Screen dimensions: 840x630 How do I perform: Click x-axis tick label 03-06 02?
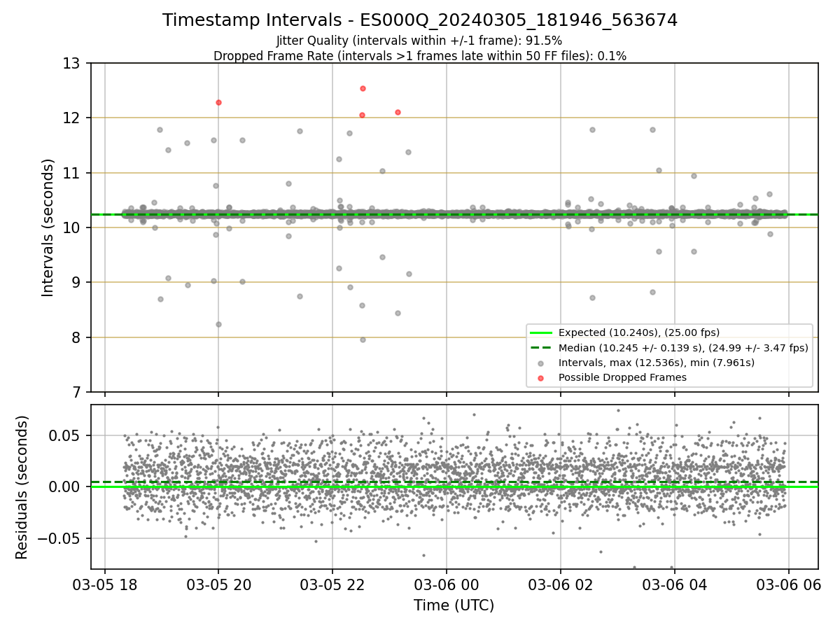point(560,585)
